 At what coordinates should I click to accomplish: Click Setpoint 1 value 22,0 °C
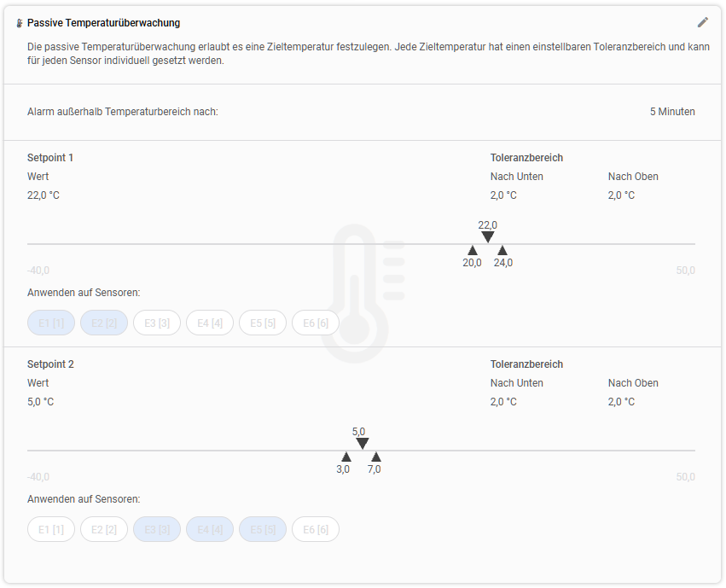tap(43, 195)
